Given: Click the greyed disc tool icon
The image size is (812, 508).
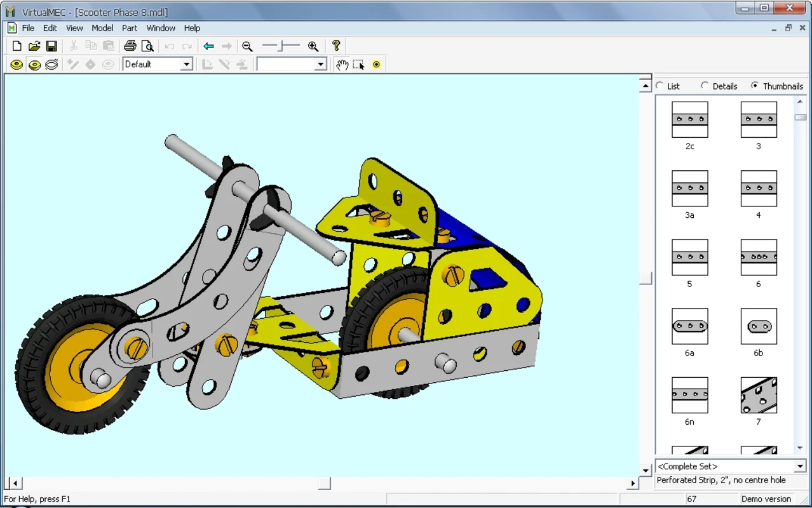Looking at the screenshot, I should pyautogui.click(x=109, y=64).
